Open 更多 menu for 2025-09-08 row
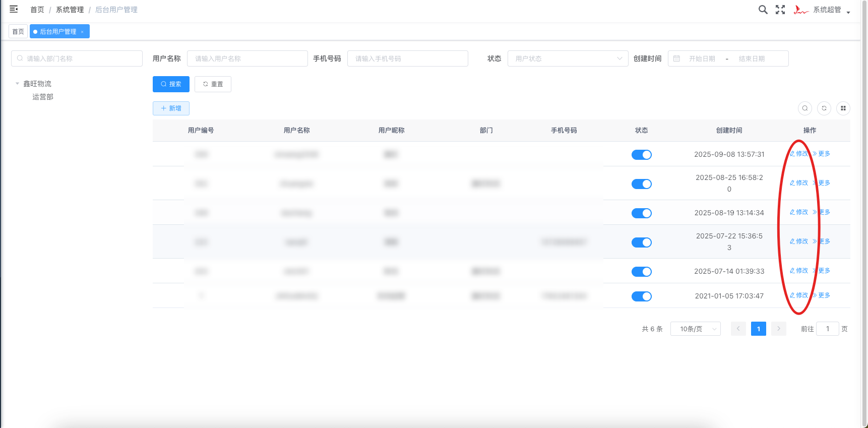Screen dimensions: 868x428 821,154
